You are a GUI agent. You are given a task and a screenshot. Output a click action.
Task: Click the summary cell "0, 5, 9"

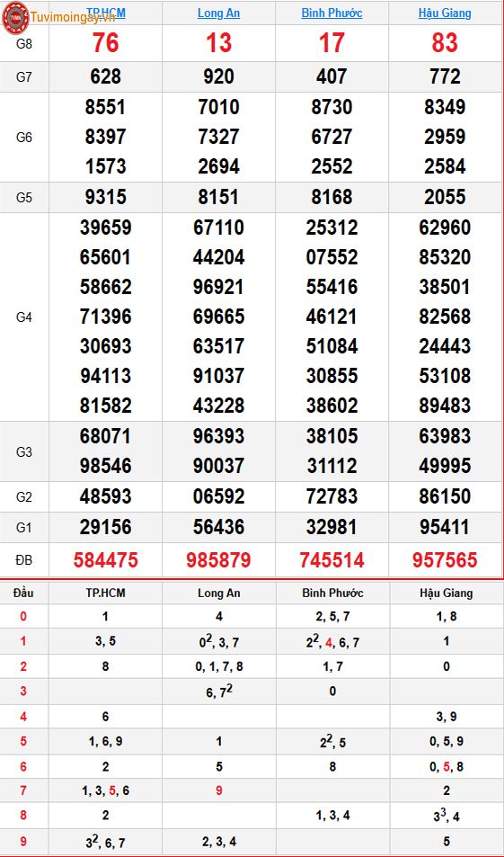point(447,742)
